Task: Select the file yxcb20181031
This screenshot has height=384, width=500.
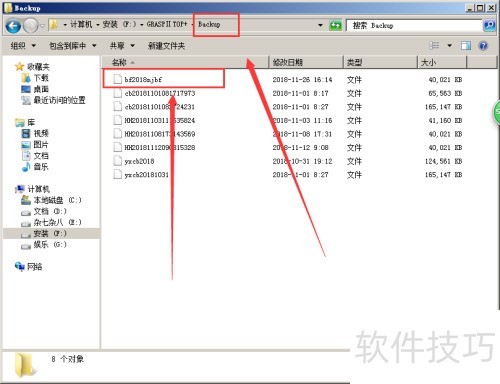Action: 146,175
